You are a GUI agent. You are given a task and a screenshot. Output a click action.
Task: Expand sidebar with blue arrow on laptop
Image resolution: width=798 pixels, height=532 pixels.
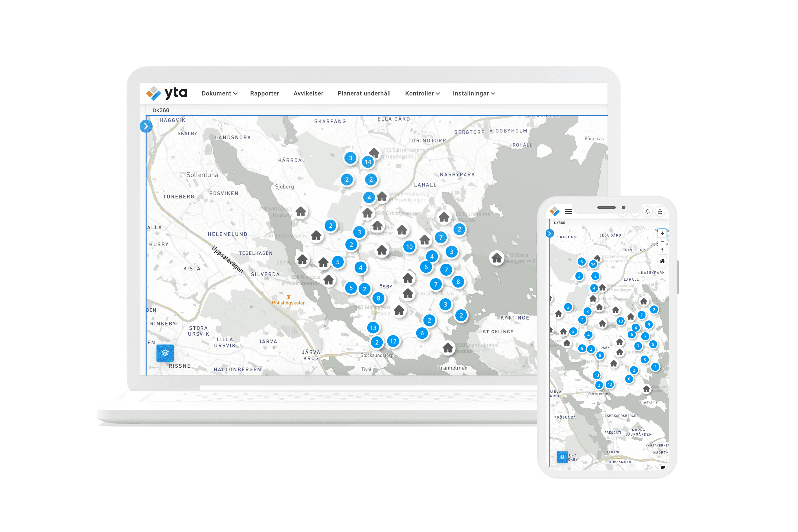[x=146, y=126]
